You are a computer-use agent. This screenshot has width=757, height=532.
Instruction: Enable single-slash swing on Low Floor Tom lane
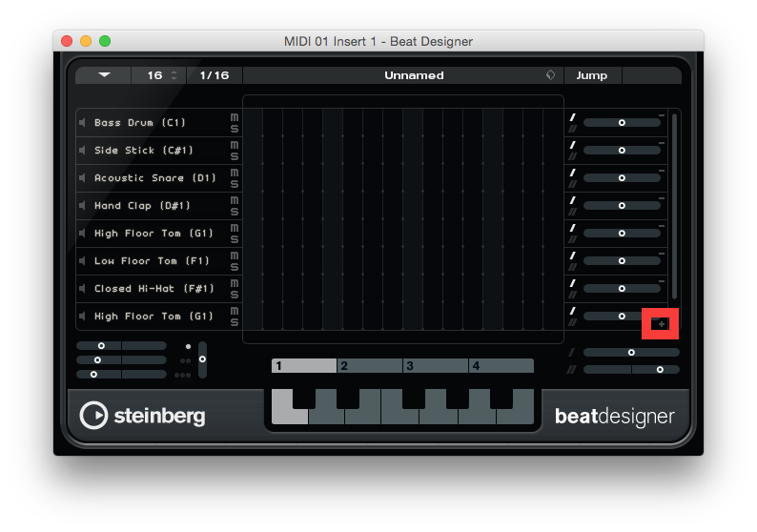(573, 256)
